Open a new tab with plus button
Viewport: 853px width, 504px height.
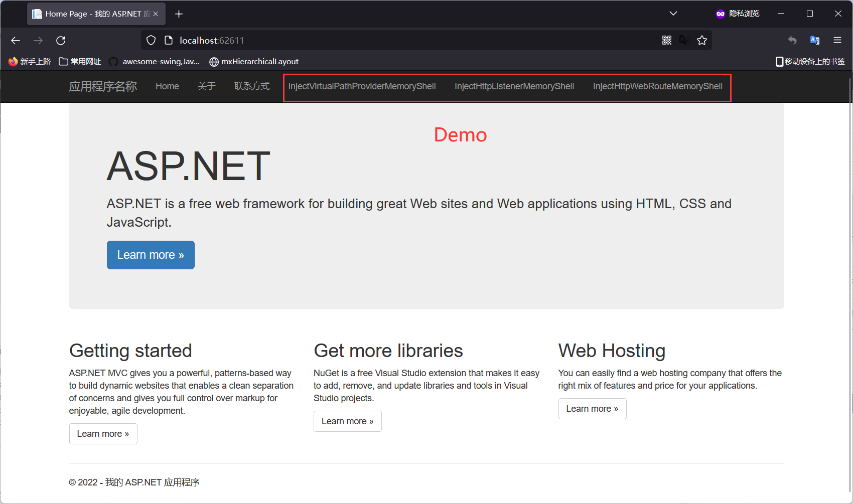coord(179,14)
